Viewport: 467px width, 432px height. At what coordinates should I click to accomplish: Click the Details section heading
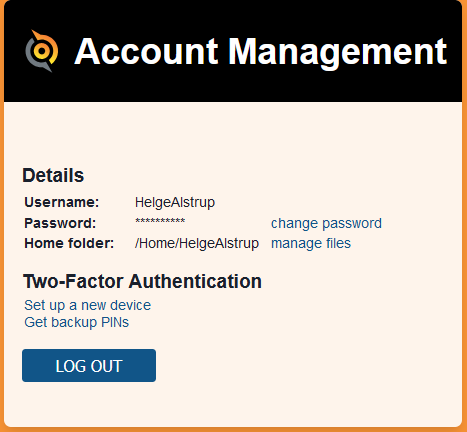(53, 175)
